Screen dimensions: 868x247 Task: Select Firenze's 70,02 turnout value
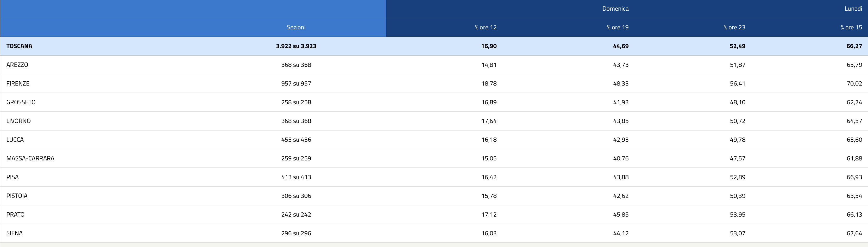pos(854,83)
